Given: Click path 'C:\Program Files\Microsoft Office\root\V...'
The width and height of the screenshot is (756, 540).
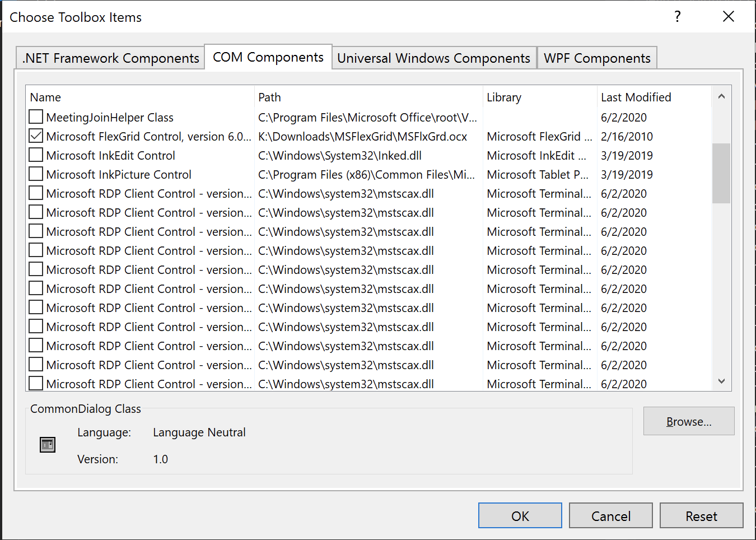Looking at the screenshot, I should [367, 117].
